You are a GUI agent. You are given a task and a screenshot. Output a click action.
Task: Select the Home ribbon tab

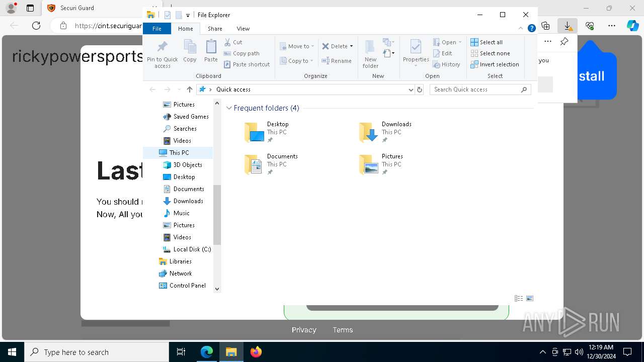click(x=186, y=29)
